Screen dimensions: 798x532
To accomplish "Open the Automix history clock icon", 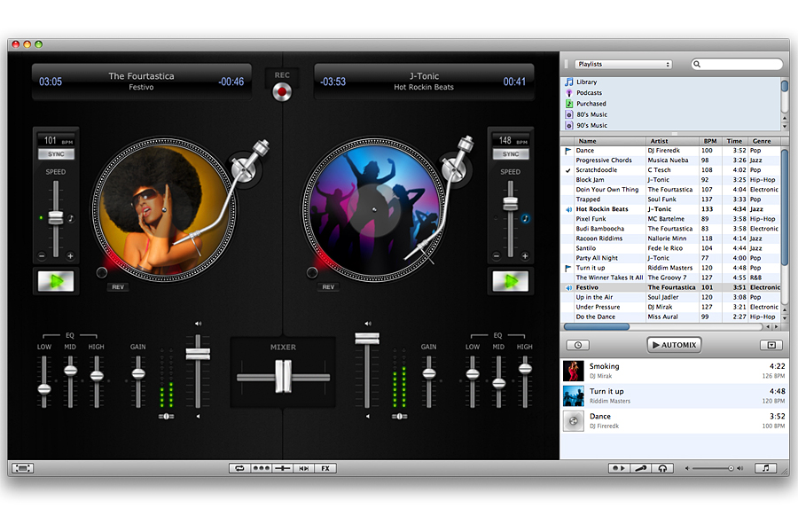I will click(577, 345).
